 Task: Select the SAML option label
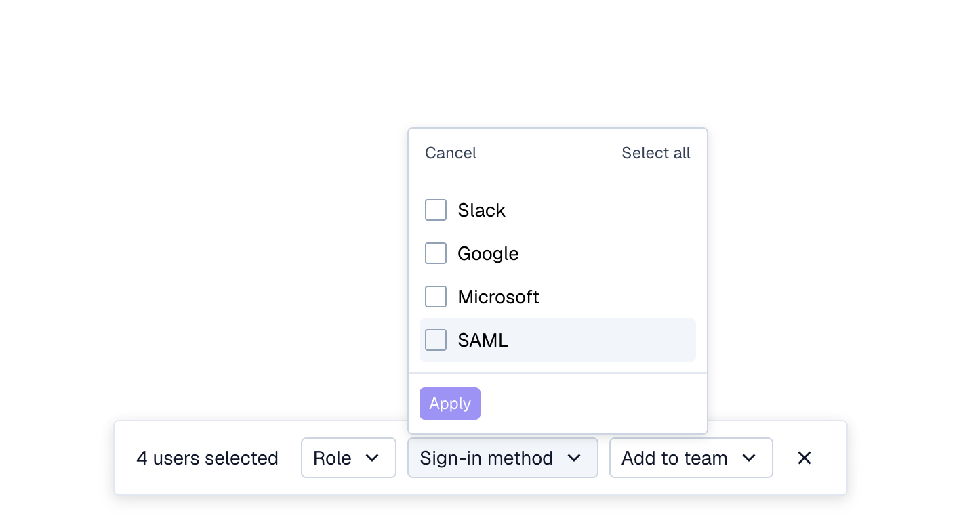click(x=483, y=341)
